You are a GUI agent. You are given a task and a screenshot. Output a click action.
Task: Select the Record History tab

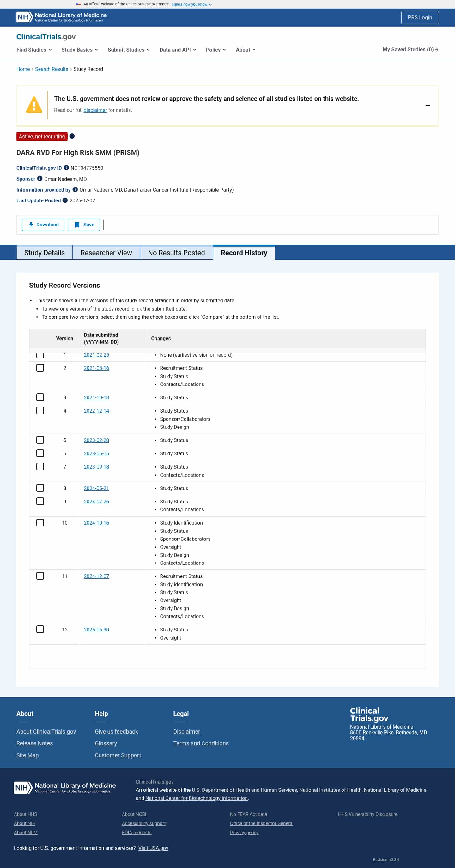pos(244,253)
